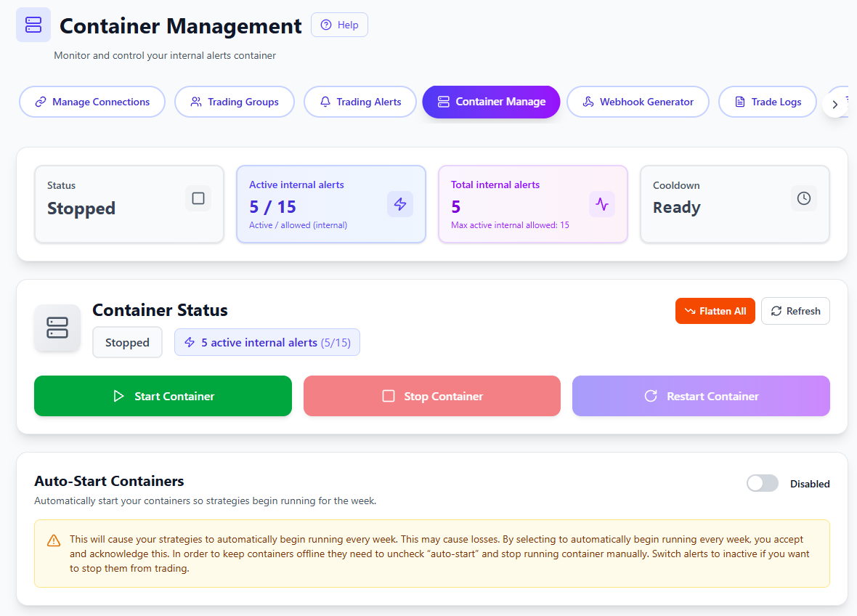Click the lightning bolt icon in Active internal alerts card
Image resolution: width=857 pixels, height=616 pixels.
[x=400, y=204]
